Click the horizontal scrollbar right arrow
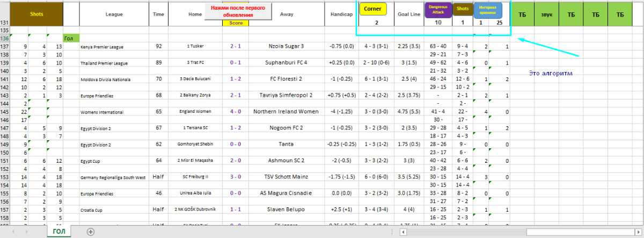This screenshot has width=644, height=238. (639, 232)
